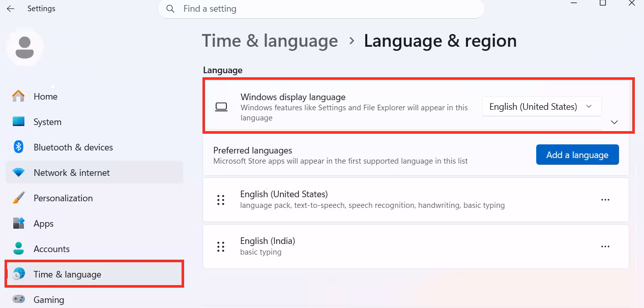
Task: Click the Apps icon in sidebar
Action: click(18, 223)
